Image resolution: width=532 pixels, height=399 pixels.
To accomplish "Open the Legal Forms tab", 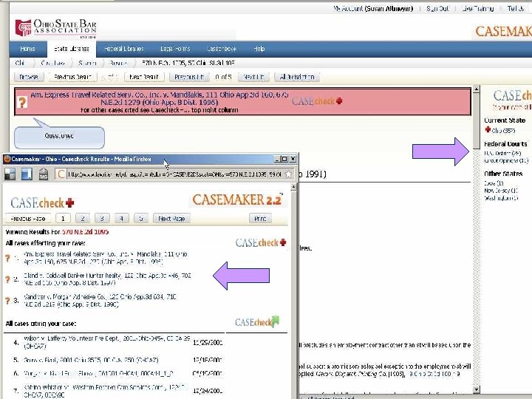I will click(175, 49).
